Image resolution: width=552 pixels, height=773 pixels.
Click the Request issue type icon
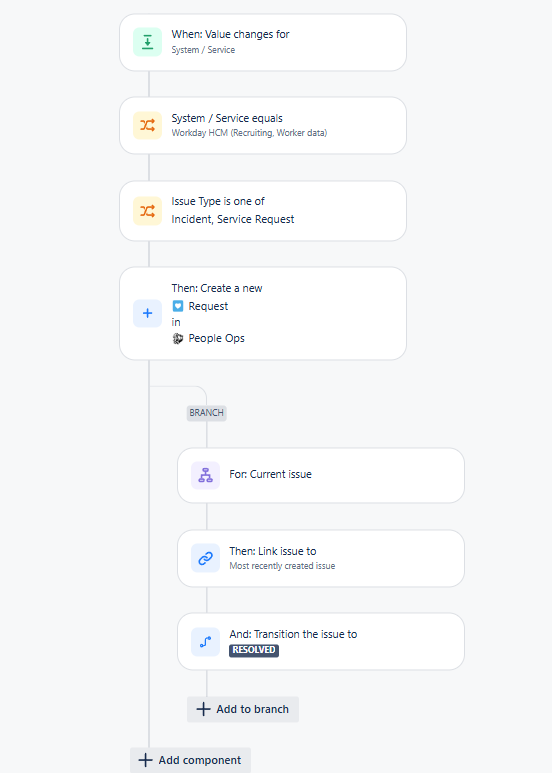click(x=178, y=306)
